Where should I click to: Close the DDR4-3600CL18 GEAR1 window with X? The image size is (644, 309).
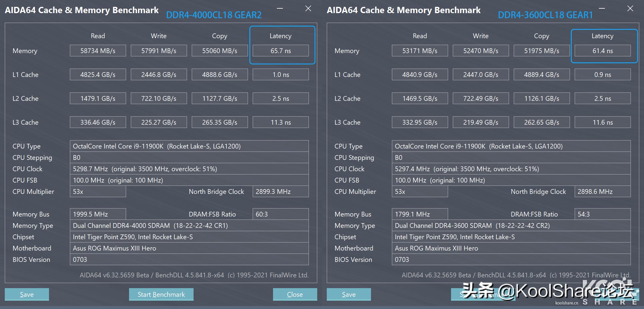[x=630, y=8]
